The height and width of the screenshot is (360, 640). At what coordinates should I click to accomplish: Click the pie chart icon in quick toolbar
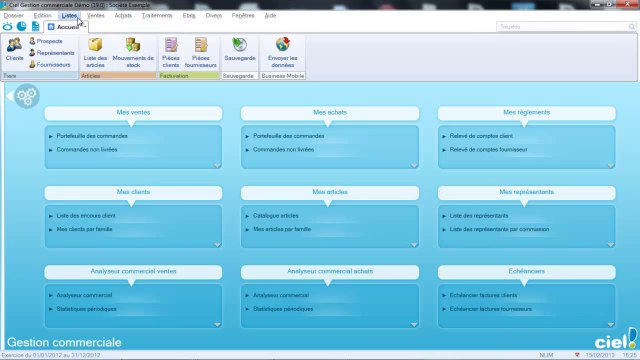pos(21,27)
